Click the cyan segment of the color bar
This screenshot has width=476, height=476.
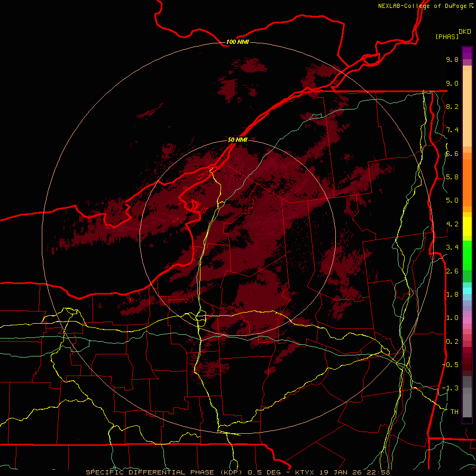[467, 291]
